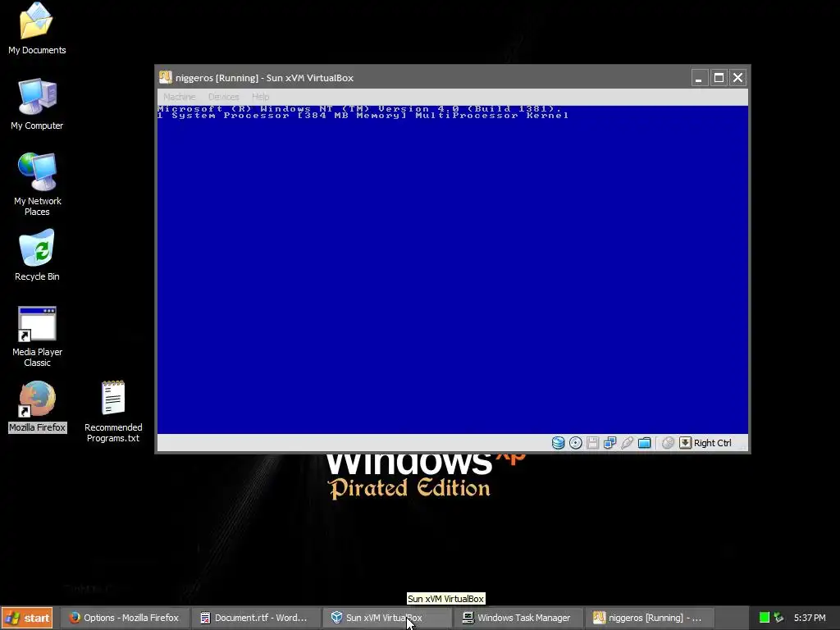Select the Recycle Bin icon
Image resolution: width=840 pixels, height=630 pixels.
(x=37, y=255)
